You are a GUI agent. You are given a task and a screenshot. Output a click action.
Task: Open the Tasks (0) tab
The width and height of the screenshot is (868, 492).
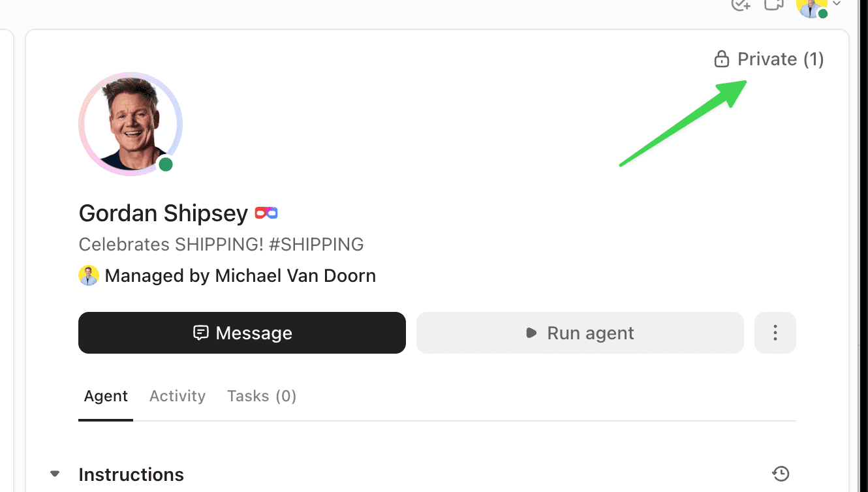tap(261, 396)
